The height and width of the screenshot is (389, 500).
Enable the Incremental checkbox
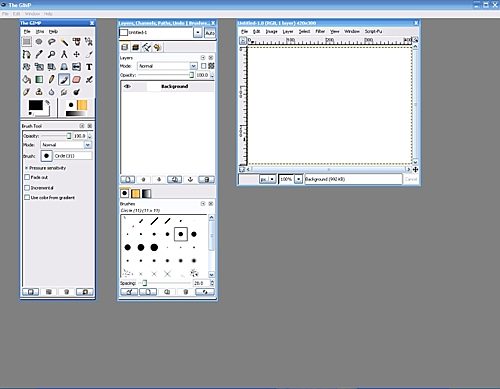[27, 188]
